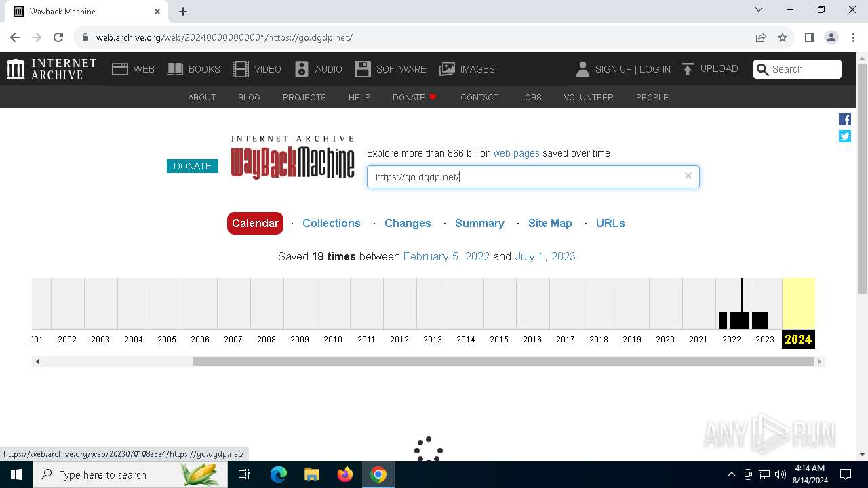Launch Microsoft Edge from taskbar
This screenshot has height=488, width=868.
(279, 474)
